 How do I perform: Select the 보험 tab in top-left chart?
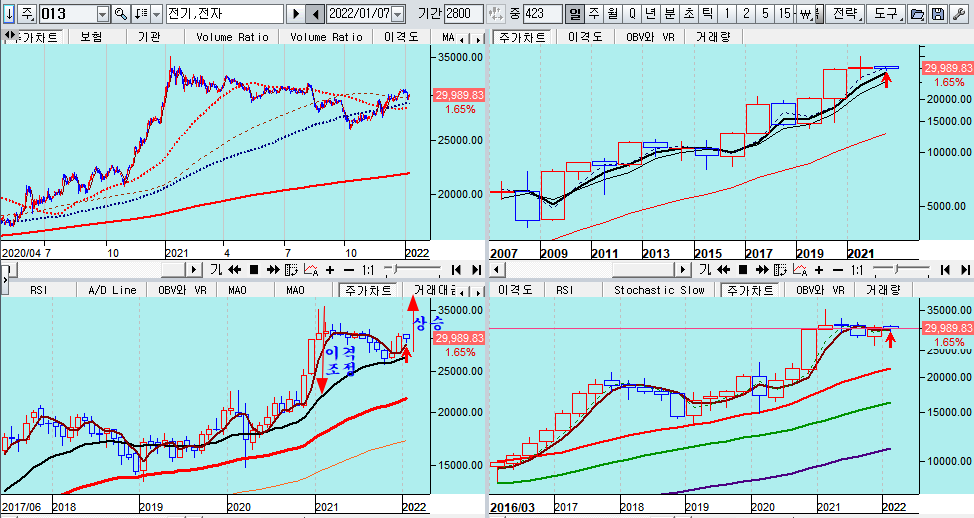[92, 36]
